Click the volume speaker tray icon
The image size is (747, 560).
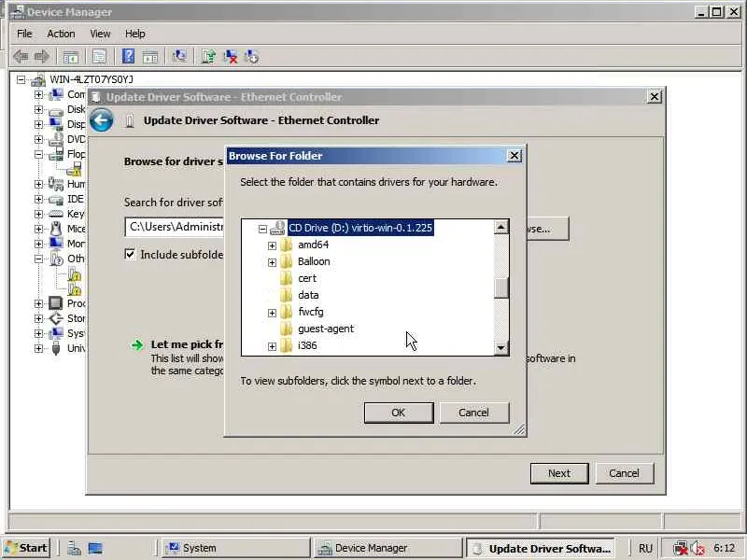pos(698,548)
